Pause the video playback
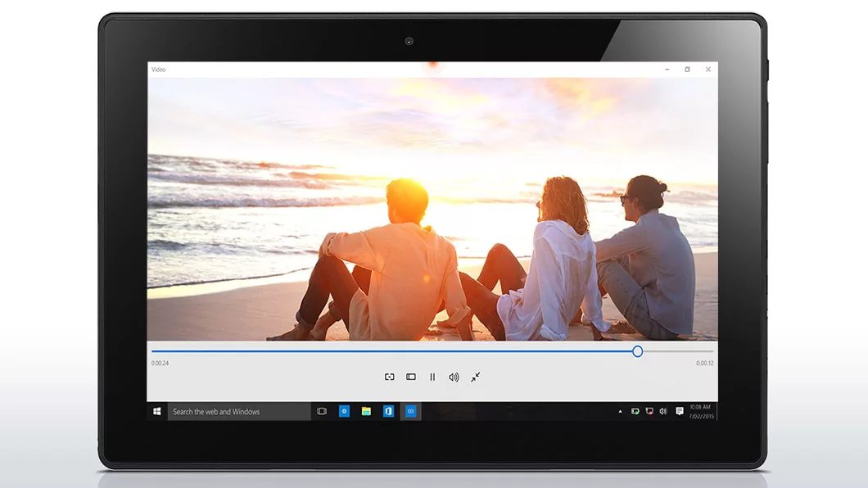Viewport: 868px width, 488px height. point(432,377)
